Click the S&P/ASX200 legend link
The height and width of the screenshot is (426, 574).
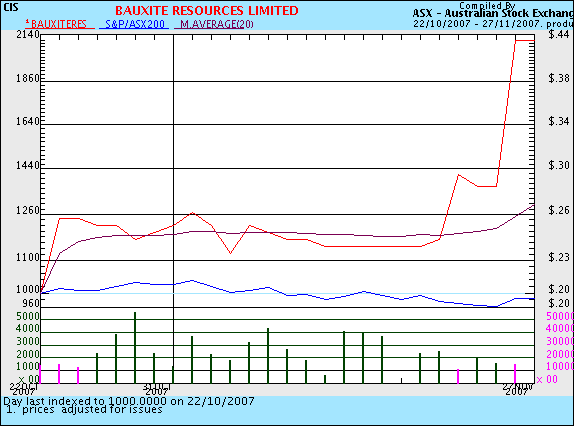tap(134, 24)
